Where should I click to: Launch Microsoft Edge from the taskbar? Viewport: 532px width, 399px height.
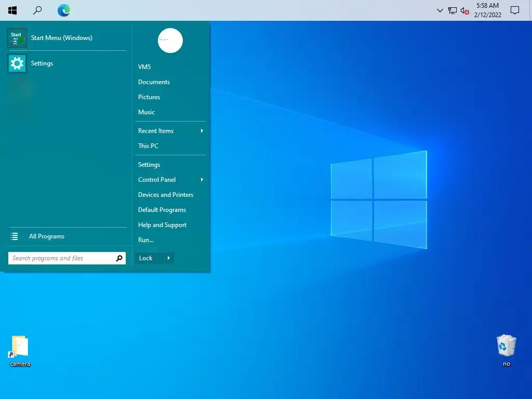click(63, 10)
